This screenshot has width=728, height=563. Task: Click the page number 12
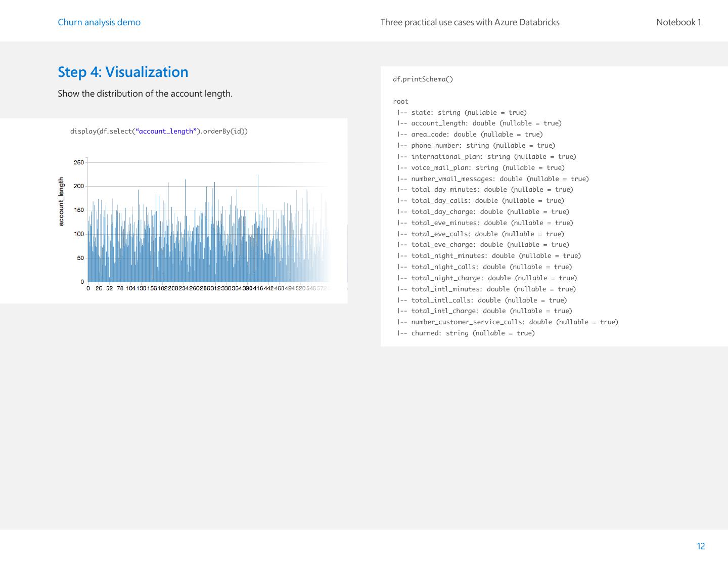701,546
